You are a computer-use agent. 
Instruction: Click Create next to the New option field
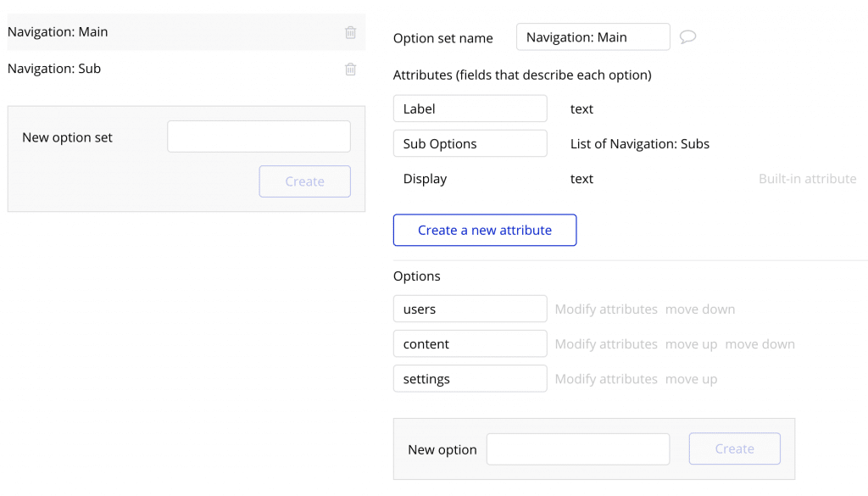734,449
